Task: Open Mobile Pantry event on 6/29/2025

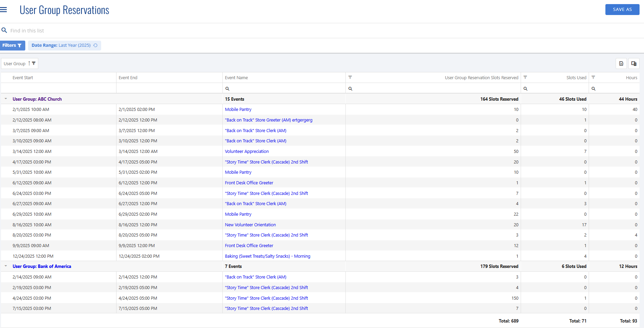Action: click(238, 214)
